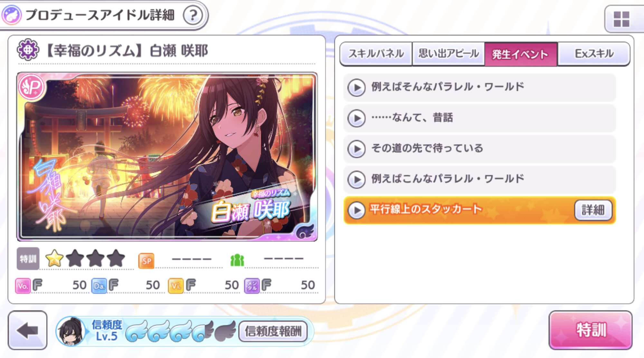644x358 pixels.
Task: Click the back arrow button
Action: (28, 330)
